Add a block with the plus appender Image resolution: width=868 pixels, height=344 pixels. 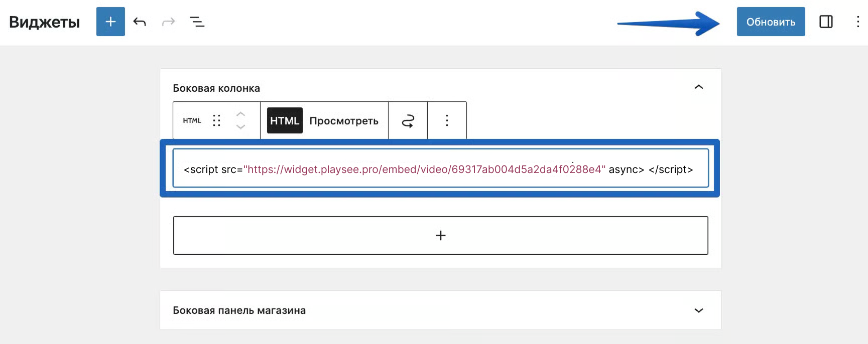click(440, 235)
